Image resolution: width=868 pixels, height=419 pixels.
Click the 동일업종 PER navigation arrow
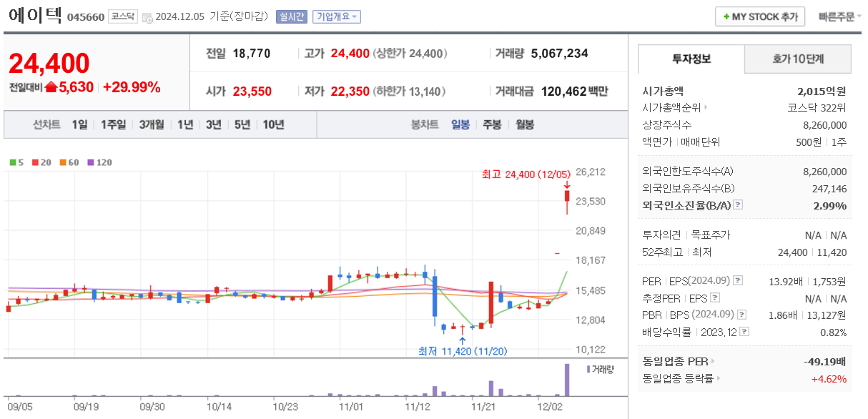point(714,361)
